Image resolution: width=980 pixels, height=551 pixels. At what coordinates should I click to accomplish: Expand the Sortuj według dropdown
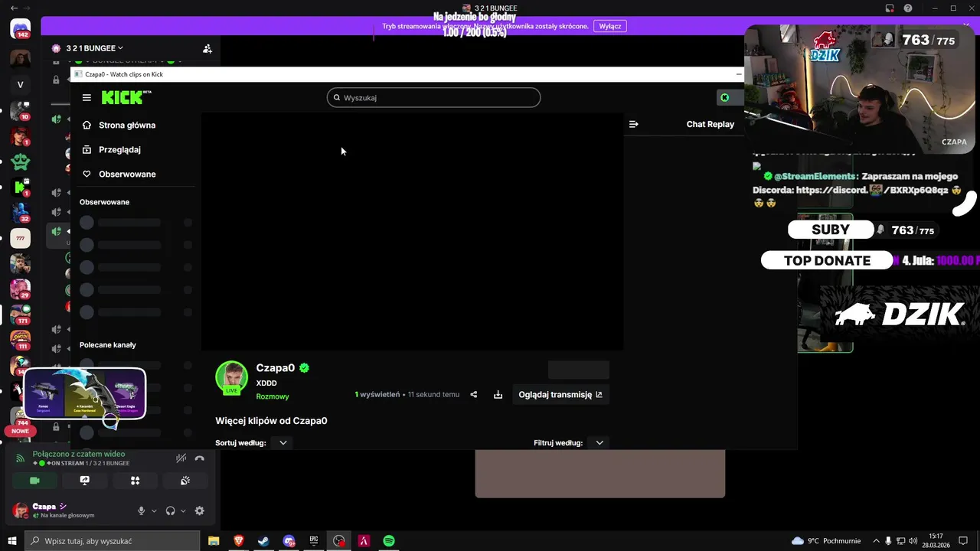pyautogui.click(x=283, y=442)
